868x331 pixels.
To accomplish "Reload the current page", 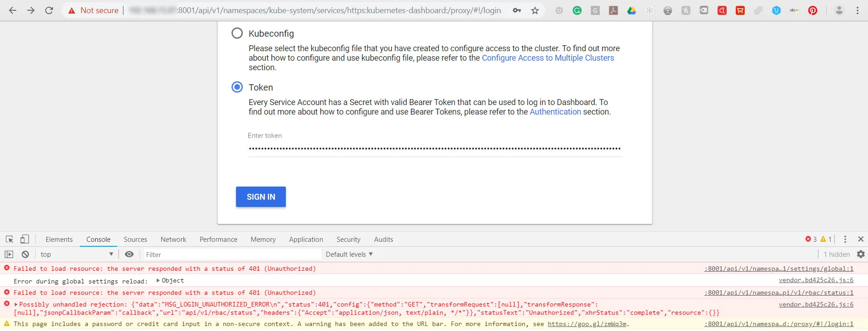I will [49, 10].
